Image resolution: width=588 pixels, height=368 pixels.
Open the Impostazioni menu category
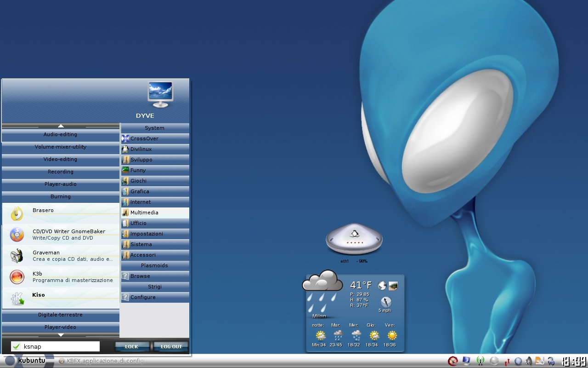pos(155,234)
